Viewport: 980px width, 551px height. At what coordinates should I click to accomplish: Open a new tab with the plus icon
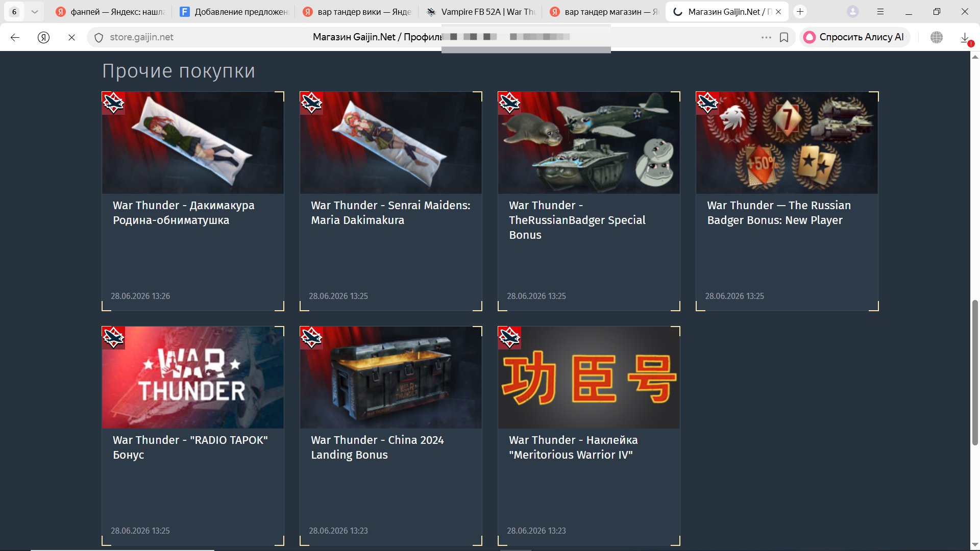pos(800,11)
